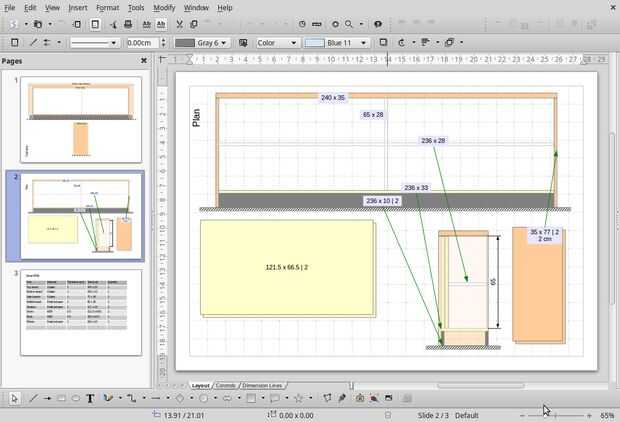The image size is (620, 422).
Task: Open the Format menu
Action: [107, 7]
